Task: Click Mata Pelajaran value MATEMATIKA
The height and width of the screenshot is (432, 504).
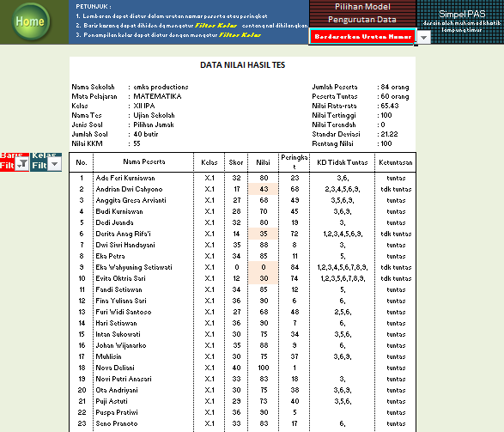Action: click(157, 96)
